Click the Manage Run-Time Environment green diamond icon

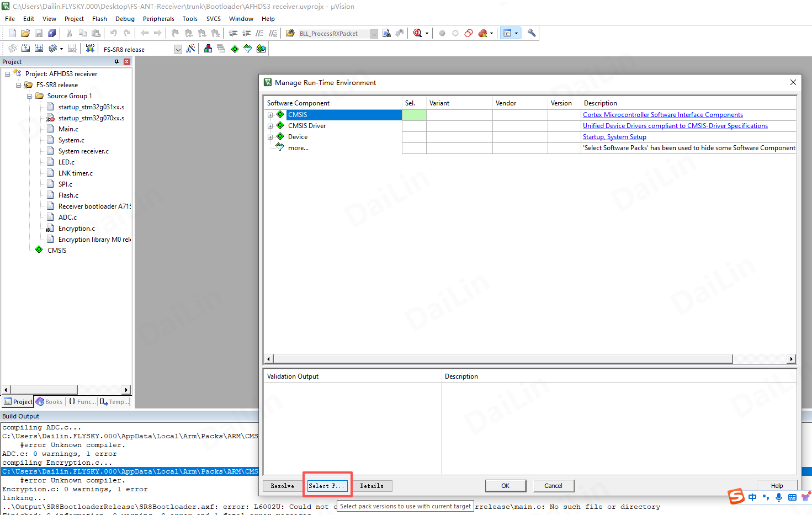click(235, 49)
